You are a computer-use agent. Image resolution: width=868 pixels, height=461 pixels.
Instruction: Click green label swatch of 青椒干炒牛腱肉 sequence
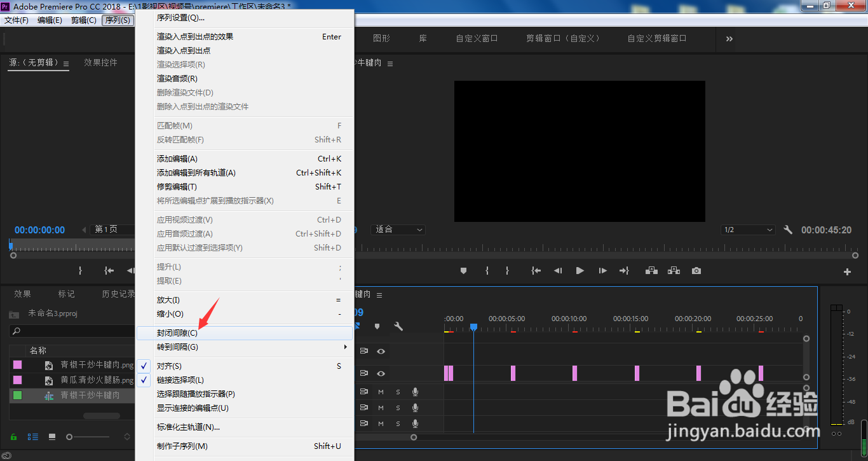point(17,395)
